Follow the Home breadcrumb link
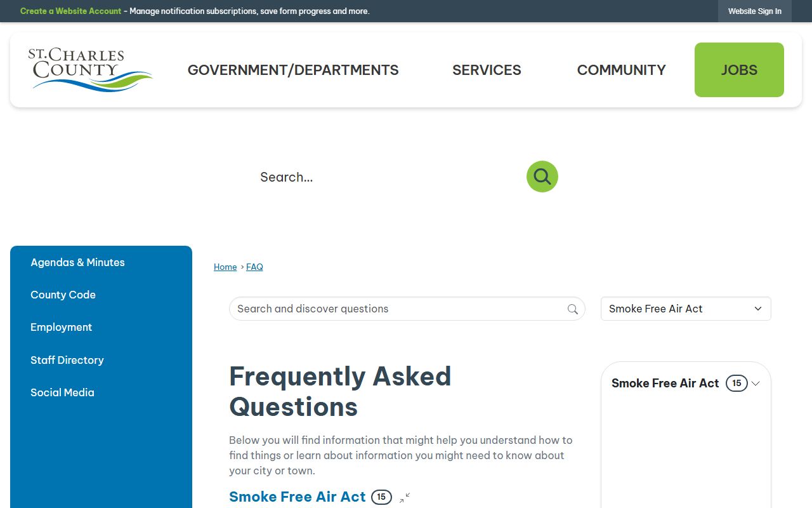Image resolution: width=812 pixels, height=508 pixels. coord(225,267)
